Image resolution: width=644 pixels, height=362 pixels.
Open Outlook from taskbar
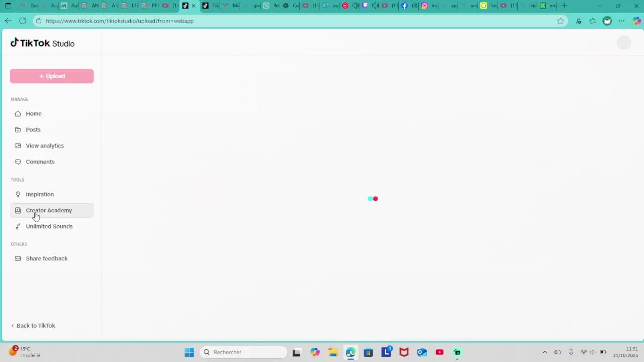click(422, 352)
